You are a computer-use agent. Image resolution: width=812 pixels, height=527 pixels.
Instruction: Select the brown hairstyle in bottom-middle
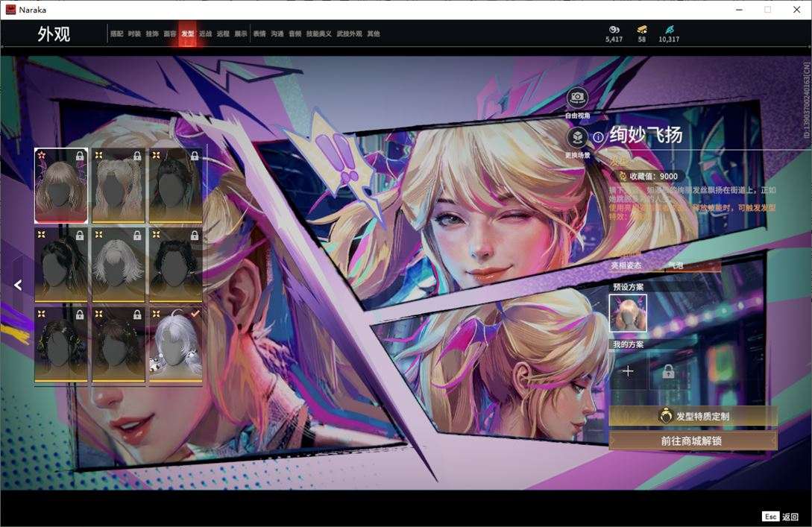[x=119, y=345]
